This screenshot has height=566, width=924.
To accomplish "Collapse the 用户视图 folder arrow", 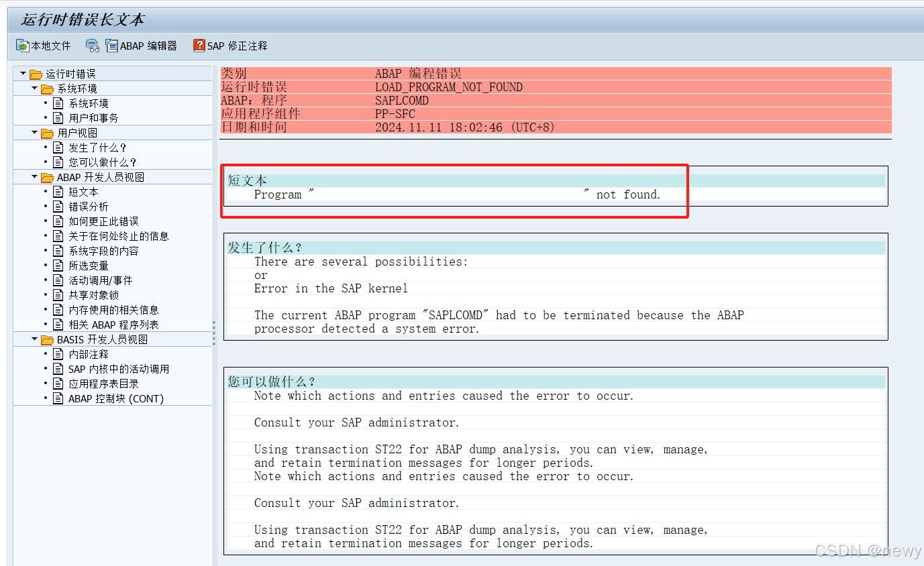I will [34, 132].
